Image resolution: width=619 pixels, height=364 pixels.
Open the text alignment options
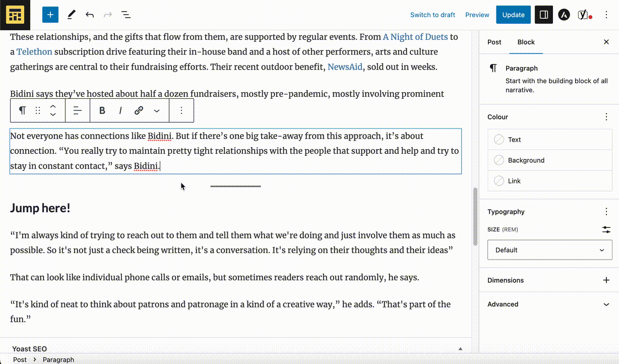[x=78, y=110]
